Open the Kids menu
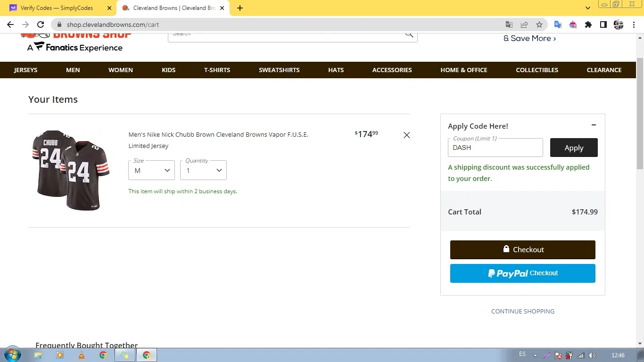This screenshot has height=362, width=644. (x=168, y=70)
